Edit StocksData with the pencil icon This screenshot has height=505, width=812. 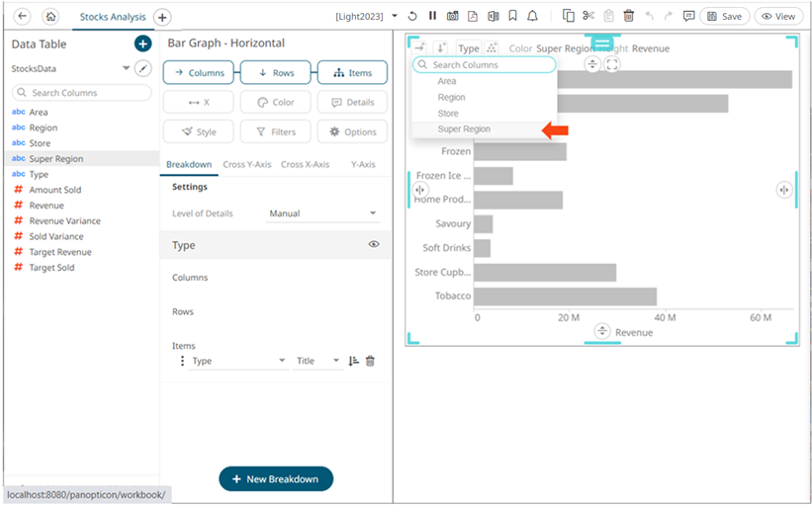[x=144, y=68]
